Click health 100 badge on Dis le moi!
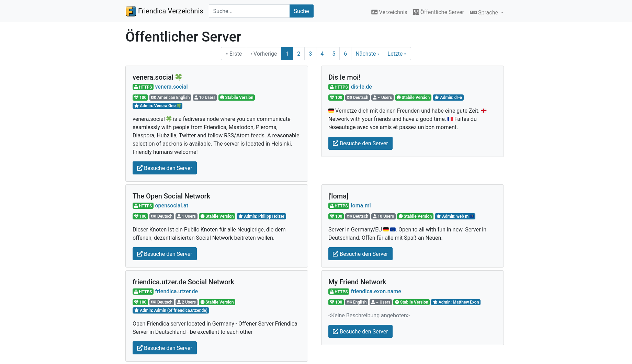632x364 pixels. [336, 98]
